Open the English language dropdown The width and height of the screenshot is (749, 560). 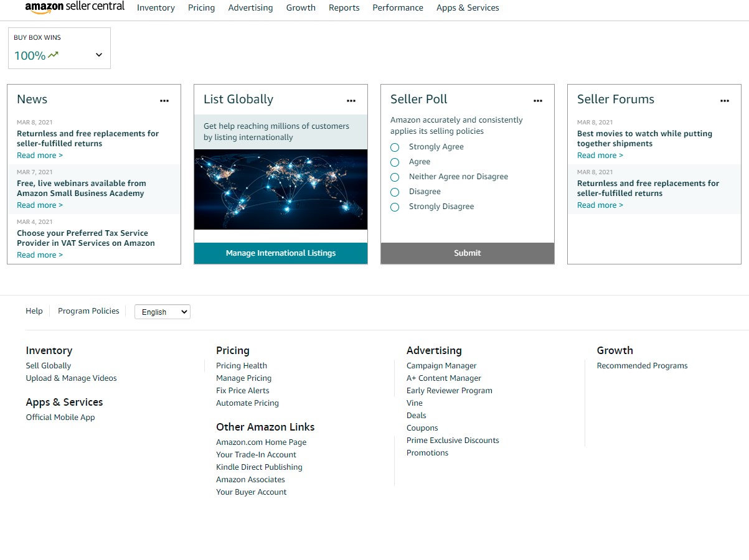(x=163, y=312)
